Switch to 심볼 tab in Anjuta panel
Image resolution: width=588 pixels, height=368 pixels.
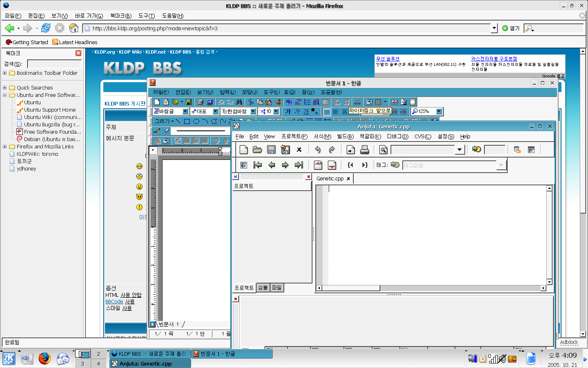click(x=263, y=287)
